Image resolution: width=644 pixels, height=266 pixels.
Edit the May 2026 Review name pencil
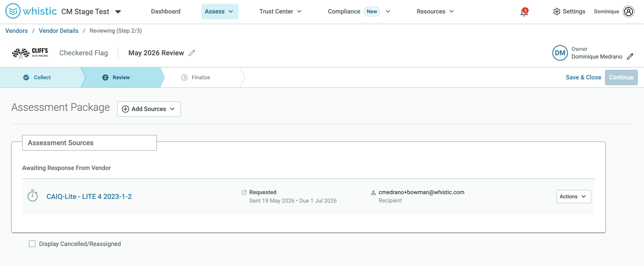192,53
